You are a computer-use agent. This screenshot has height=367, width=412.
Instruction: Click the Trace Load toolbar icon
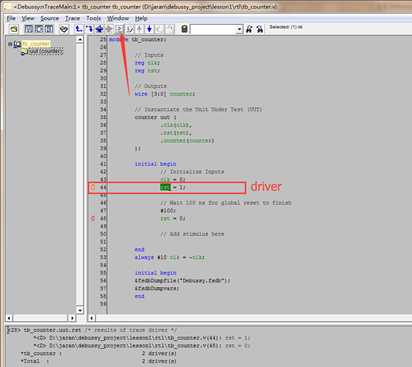click(129, 29)
